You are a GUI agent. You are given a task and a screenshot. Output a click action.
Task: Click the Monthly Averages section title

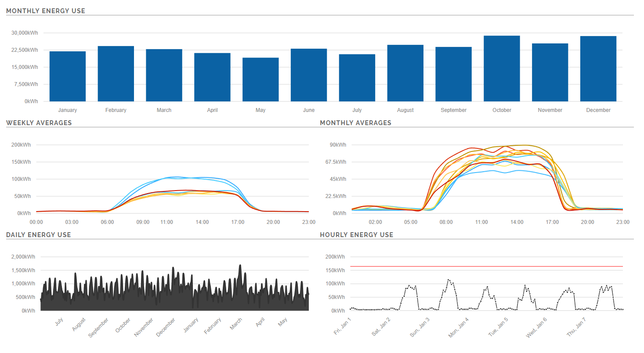pyautogui.click(x=355, y=123)
